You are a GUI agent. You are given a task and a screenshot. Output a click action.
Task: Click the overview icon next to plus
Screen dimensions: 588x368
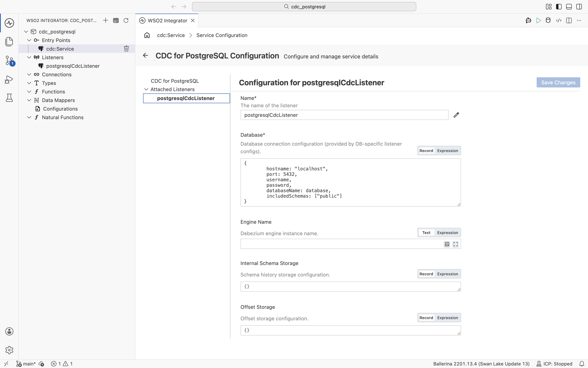click(116, 20)
